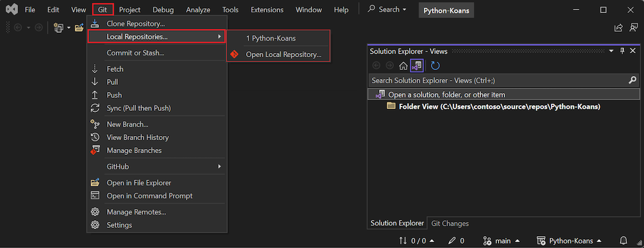Screen dimensions: 644x248
Task: Click Open Local Repository in submenu
Action: pos(283,54)
